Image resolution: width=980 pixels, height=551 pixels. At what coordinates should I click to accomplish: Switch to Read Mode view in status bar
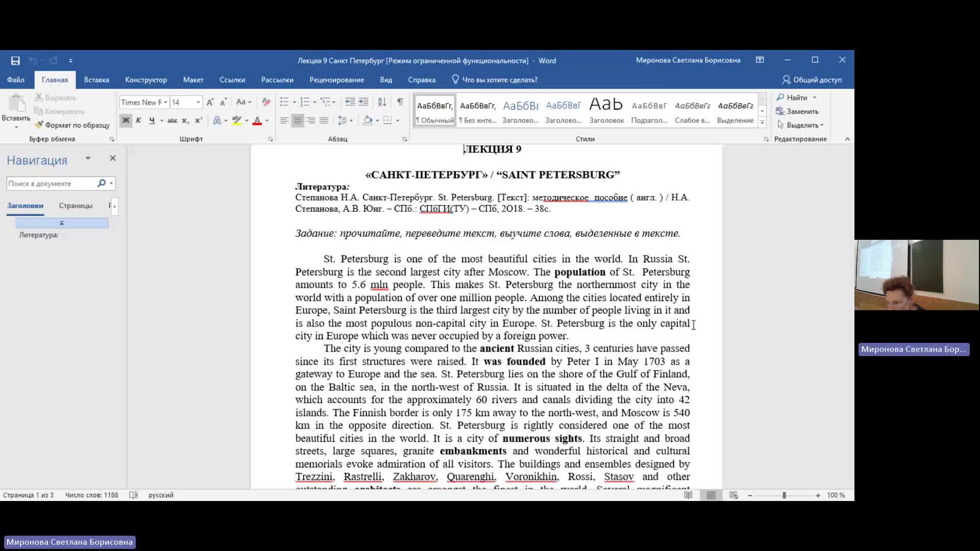688,495
